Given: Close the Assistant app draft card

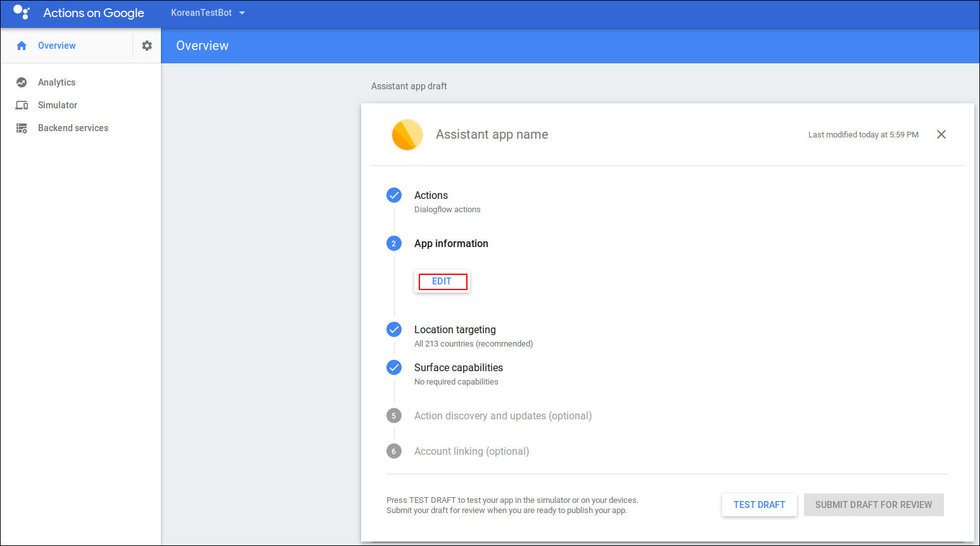Looking at the screenshot, I should pos(941,134).
